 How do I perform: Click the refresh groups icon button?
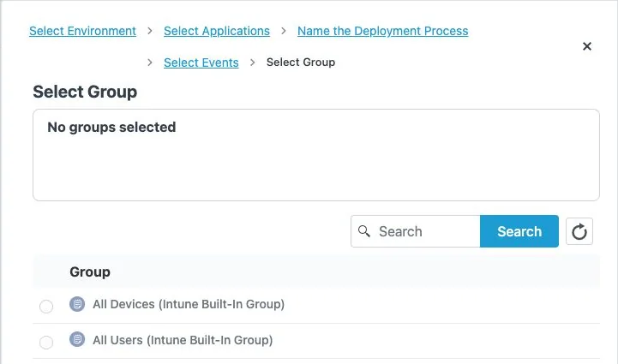pyautogui.click(x=579, y=231)
